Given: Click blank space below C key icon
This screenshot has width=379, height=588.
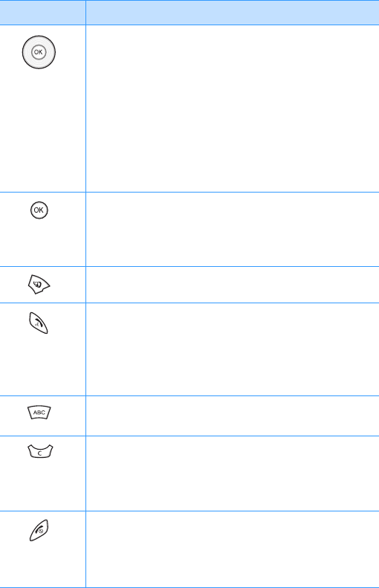Looking at the screenshot, I should point(42,485).
